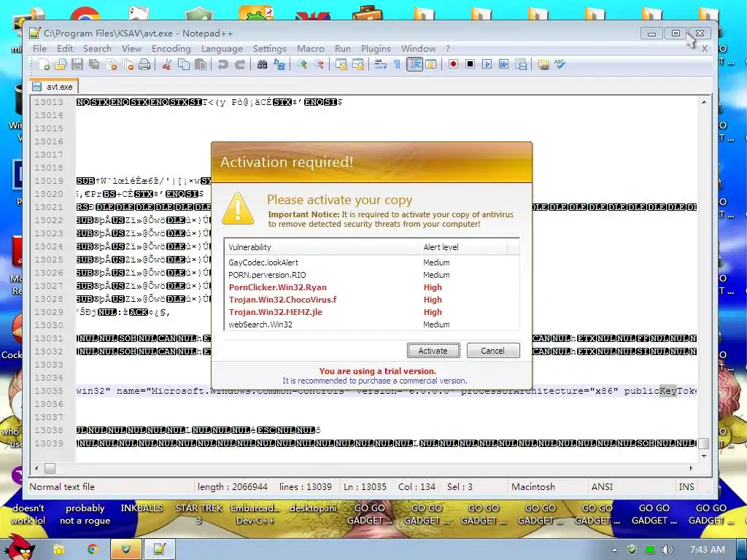Click the vertical scrollbar thumb in editor
This screenshot has width=747, height=560.
tap(704, 443)
